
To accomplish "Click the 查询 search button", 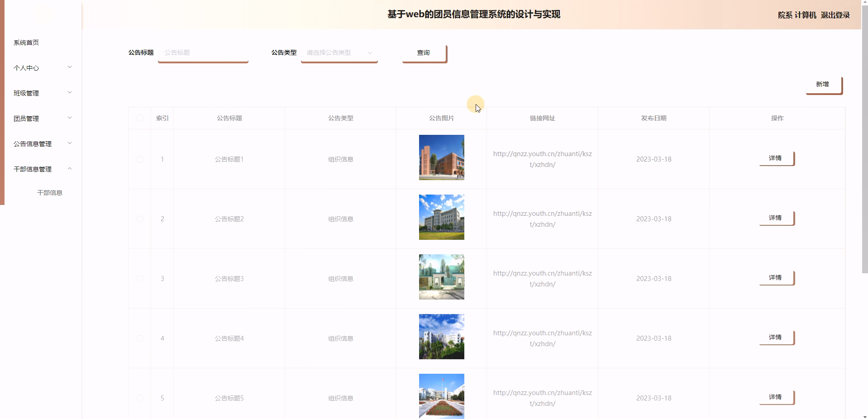I will (423, 52).
